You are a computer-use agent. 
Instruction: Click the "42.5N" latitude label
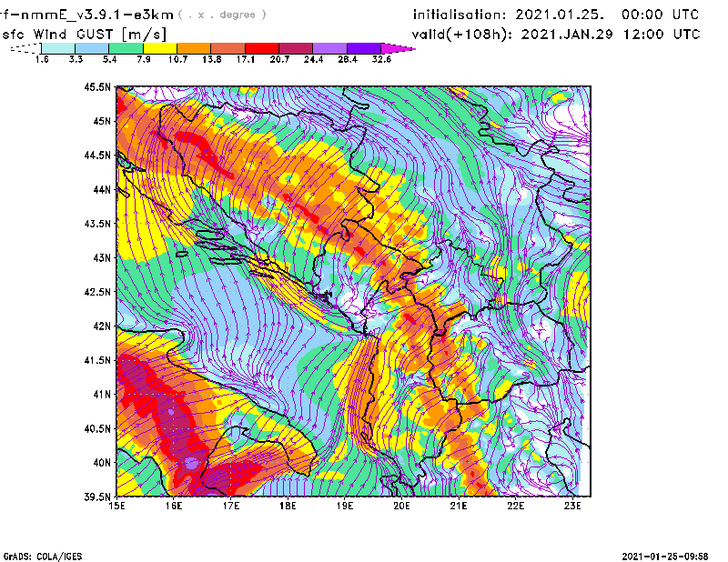(x=97, y=292)
